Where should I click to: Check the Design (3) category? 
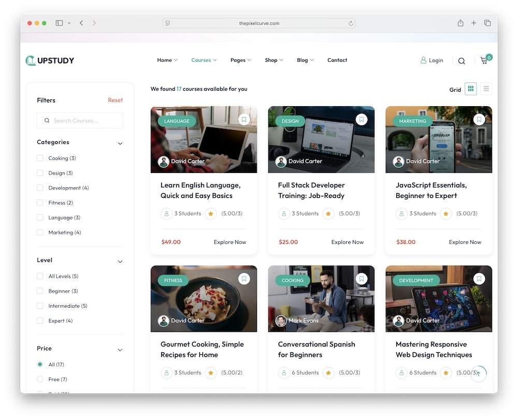tap(40, 173)
